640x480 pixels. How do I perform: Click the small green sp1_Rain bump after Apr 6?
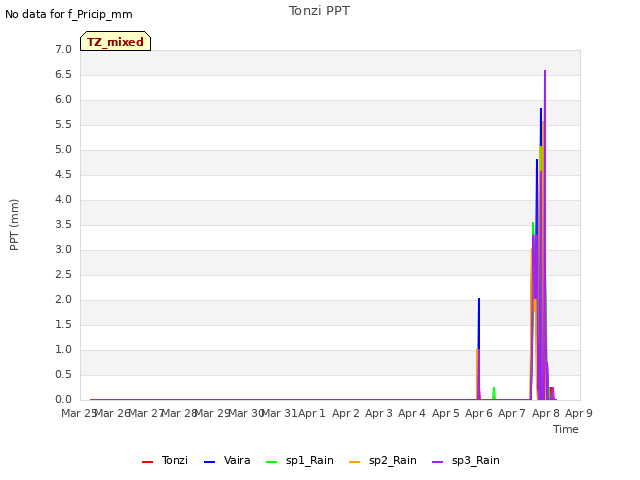(x=494, y=393)
